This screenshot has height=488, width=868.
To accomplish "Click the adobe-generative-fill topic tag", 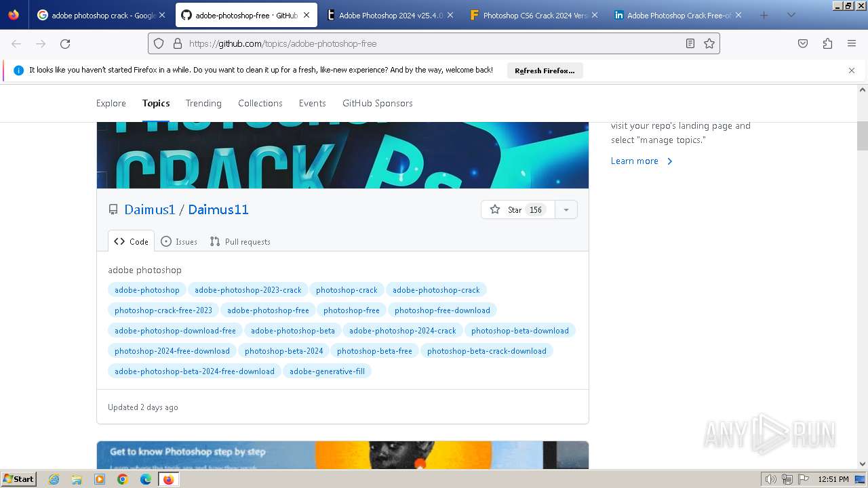I will (x=327, y=371).
